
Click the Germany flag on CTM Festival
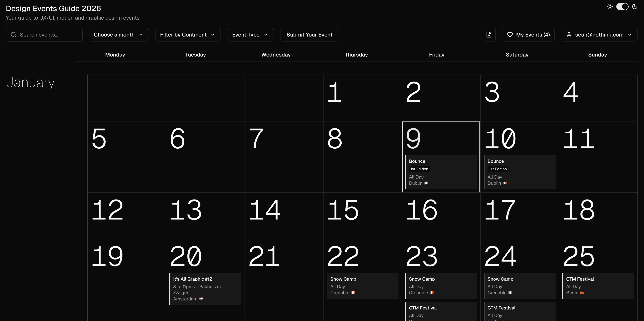(x=582, y=293)
